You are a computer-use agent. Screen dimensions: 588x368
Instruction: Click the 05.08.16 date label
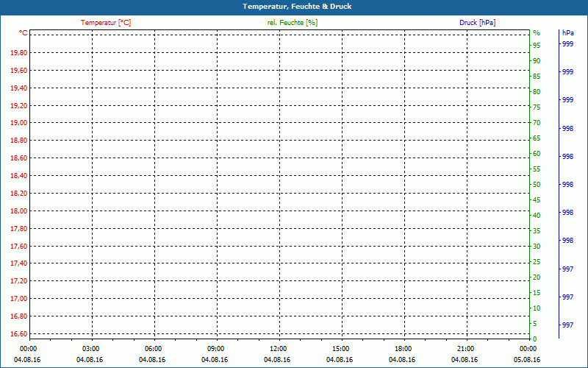[528, 359]
